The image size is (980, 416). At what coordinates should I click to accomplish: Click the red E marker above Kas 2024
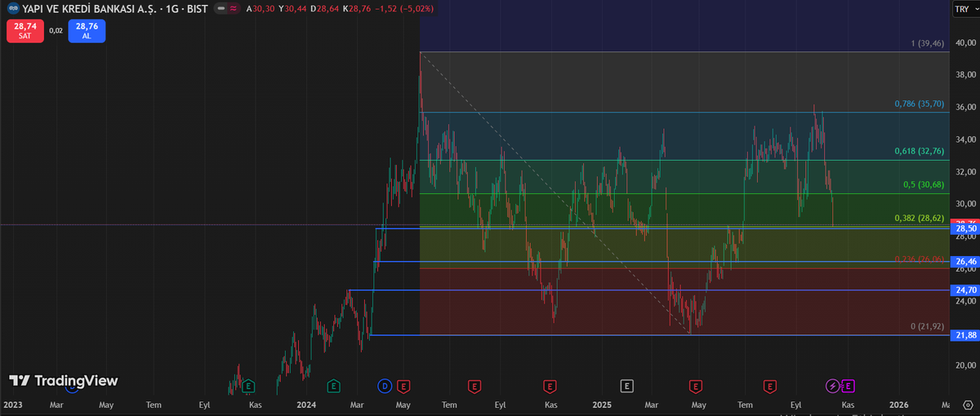point(550,385)
